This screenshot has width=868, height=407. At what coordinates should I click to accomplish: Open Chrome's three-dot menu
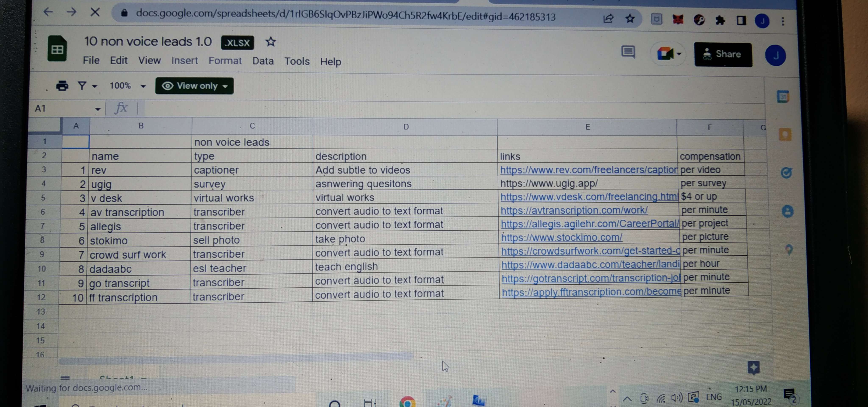[783, 21]
